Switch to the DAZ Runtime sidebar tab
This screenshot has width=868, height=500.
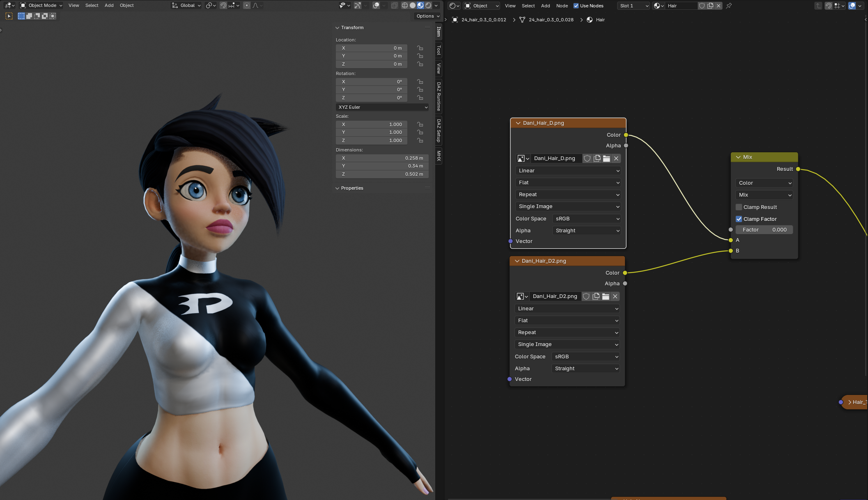(439, 96)
